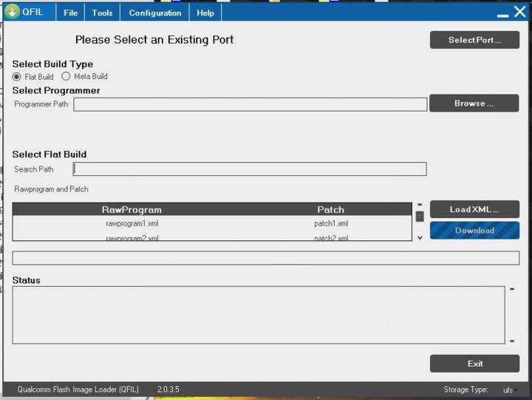This screenshot has width=532, height=400.
Task: Minimize the QFIL window
Action: point(502,15)
